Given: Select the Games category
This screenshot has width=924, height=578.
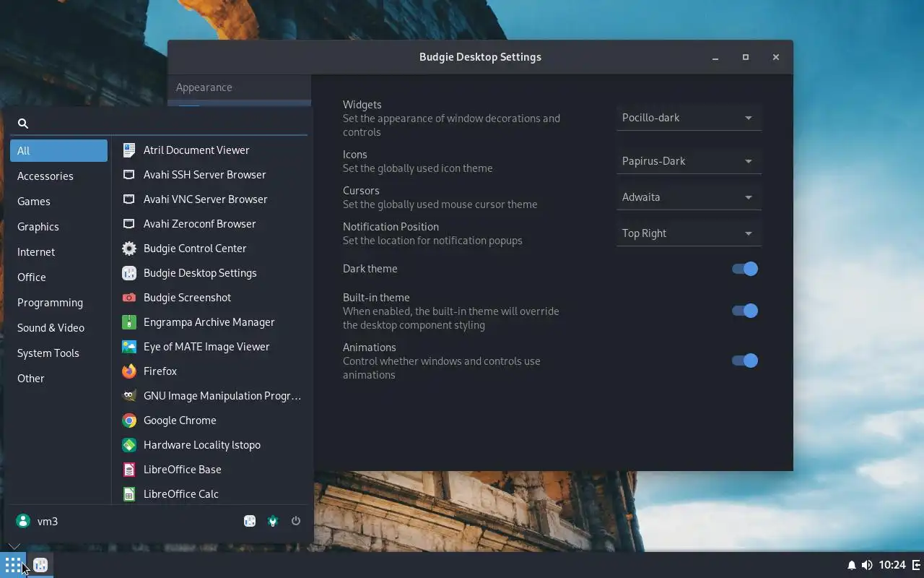Looking at the screenshot, I should pos(58,201).
